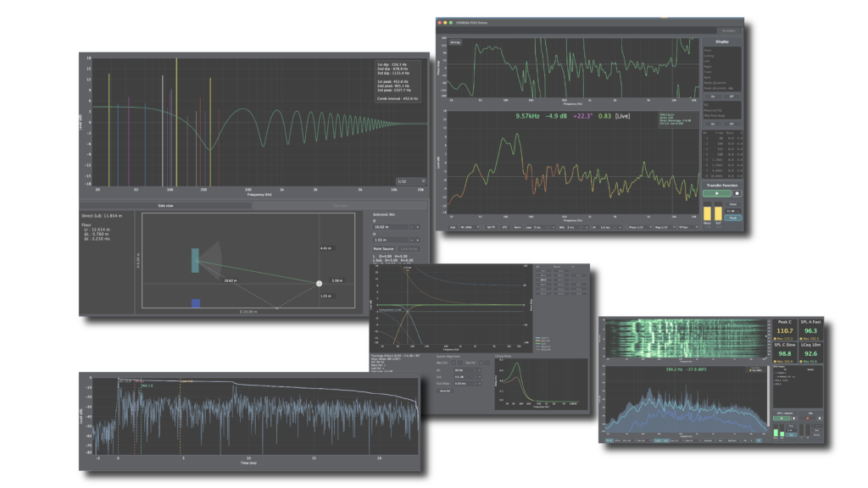
Task: Click the D 16.62 m distance field
Action: (x=391, y=227)
